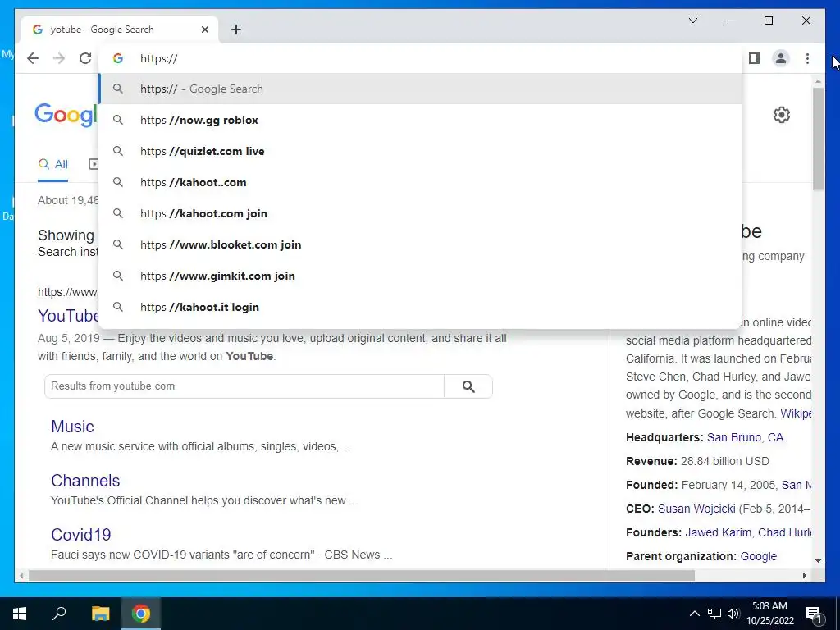Screen dimensions: 840x630
Task: Choose the 'https:// - Google Search' suggestion
Action: (x=421, y=89)
